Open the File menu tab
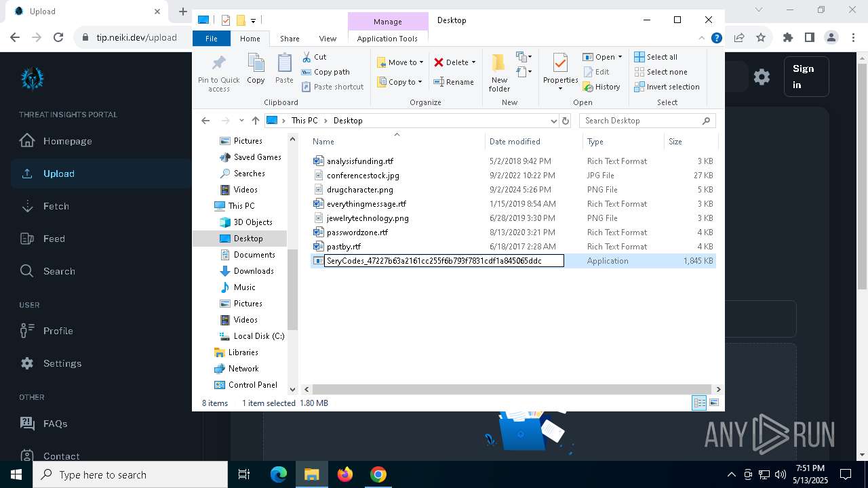This screenshot has width=868, height=488. tap(212, 39)
